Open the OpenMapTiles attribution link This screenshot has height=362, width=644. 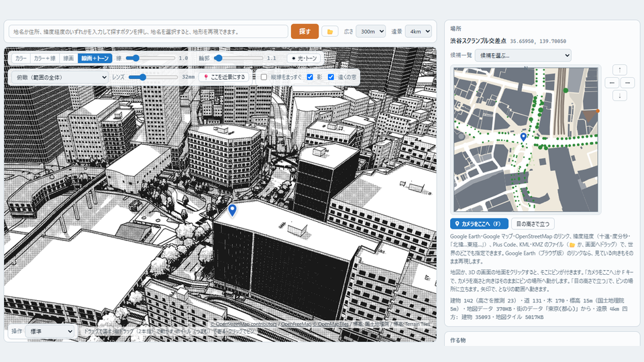(x=330, y=324)
